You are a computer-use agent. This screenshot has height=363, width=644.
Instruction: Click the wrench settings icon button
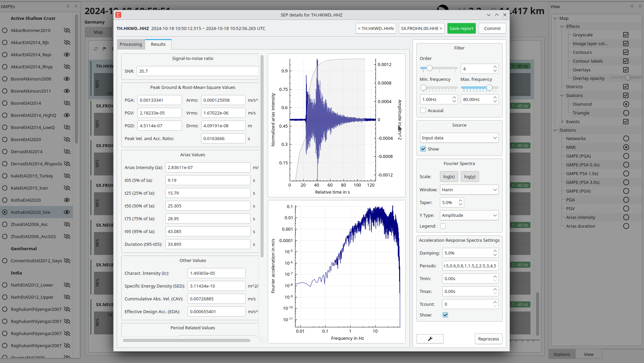click(x=430, y=339)
